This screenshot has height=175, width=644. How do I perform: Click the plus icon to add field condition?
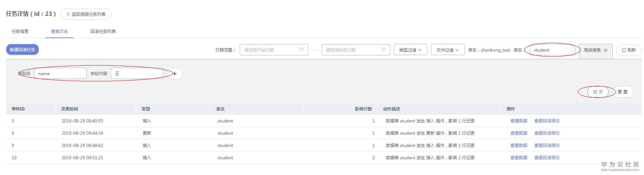(x=175, y=74)
